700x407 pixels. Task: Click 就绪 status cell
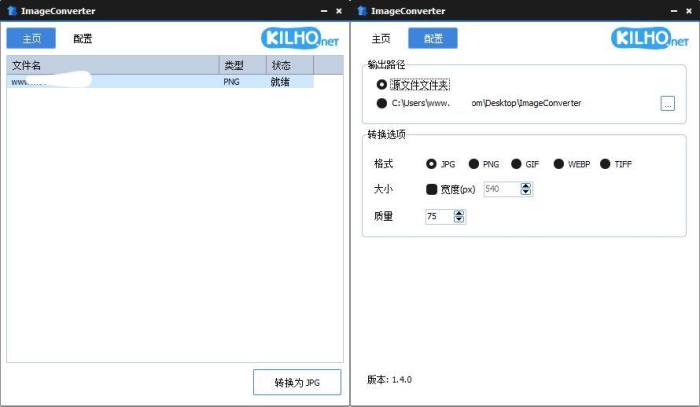280,82
